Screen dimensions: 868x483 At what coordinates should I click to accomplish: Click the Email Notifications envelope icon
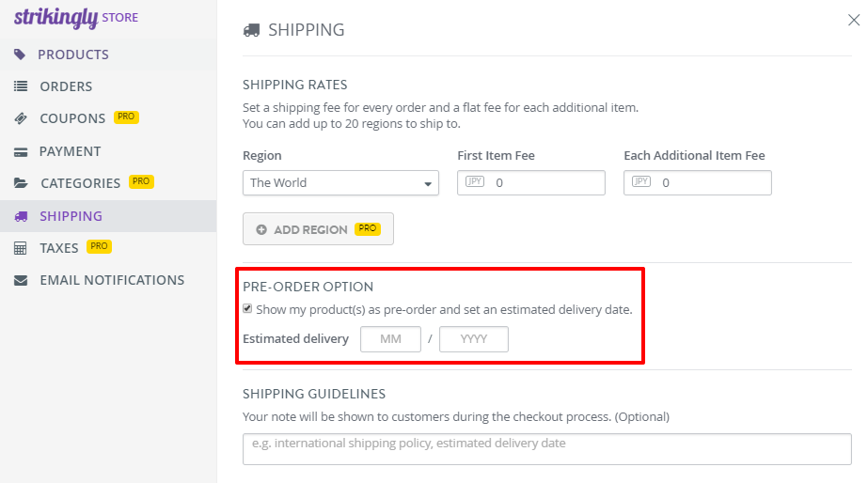[21, 281]
